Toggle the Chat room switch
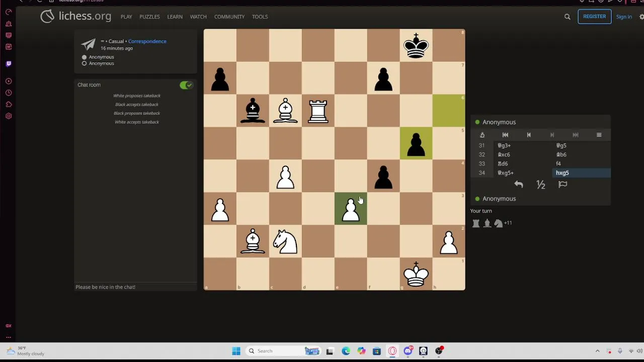 click(x=186, y=85)
